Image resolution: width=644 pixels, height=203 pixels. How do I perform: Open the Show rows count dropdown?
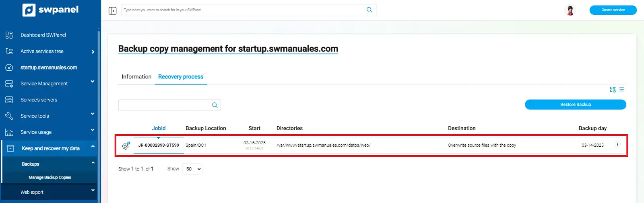[x=192, y=169]
